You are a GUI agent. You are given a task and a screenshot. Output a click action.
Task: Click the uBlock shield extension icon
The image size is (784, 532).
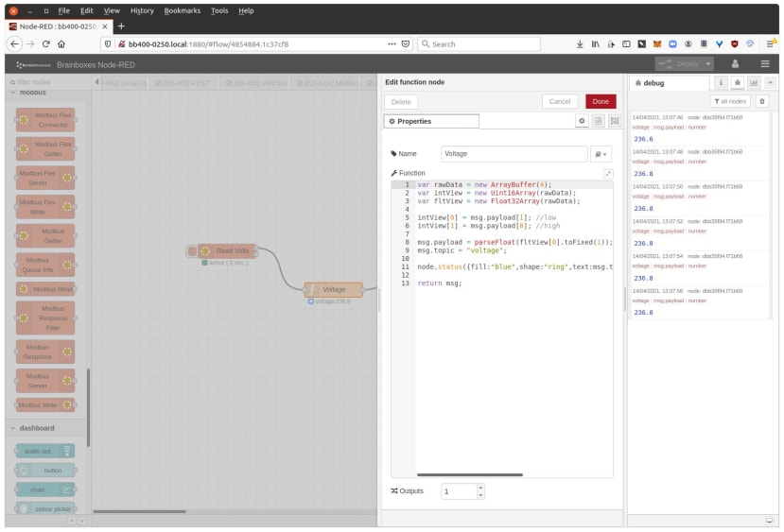click(735, 44)
